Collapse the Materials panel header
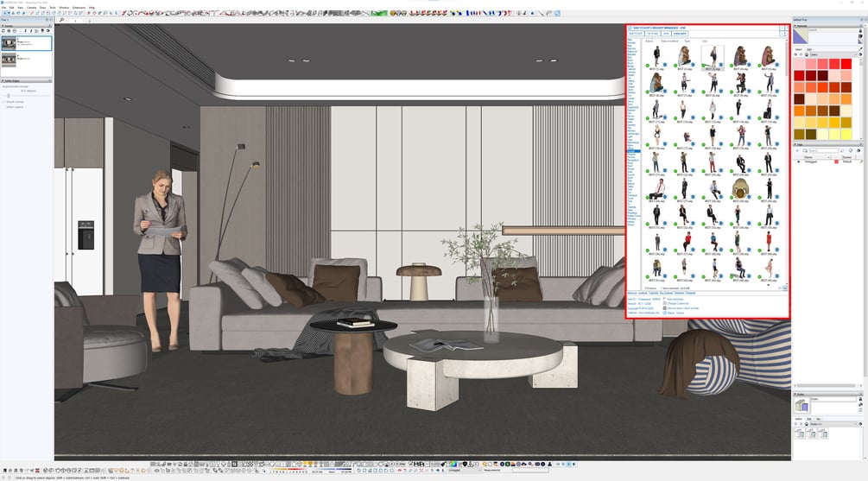Viewport: 868px width, 481px height. (x=828, y=26)
